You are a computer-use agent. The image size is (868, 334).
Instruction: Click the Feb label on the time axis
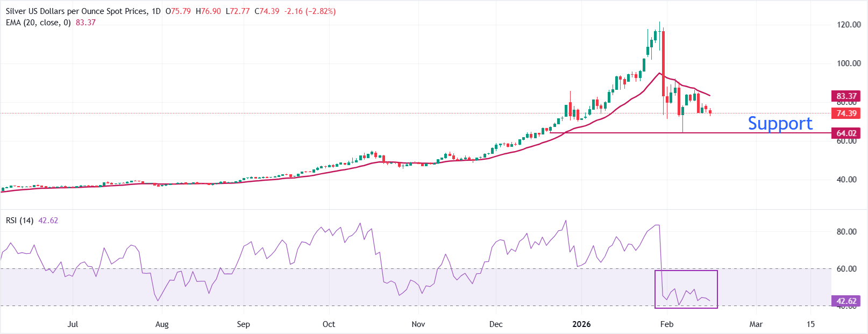pos(666,324)
